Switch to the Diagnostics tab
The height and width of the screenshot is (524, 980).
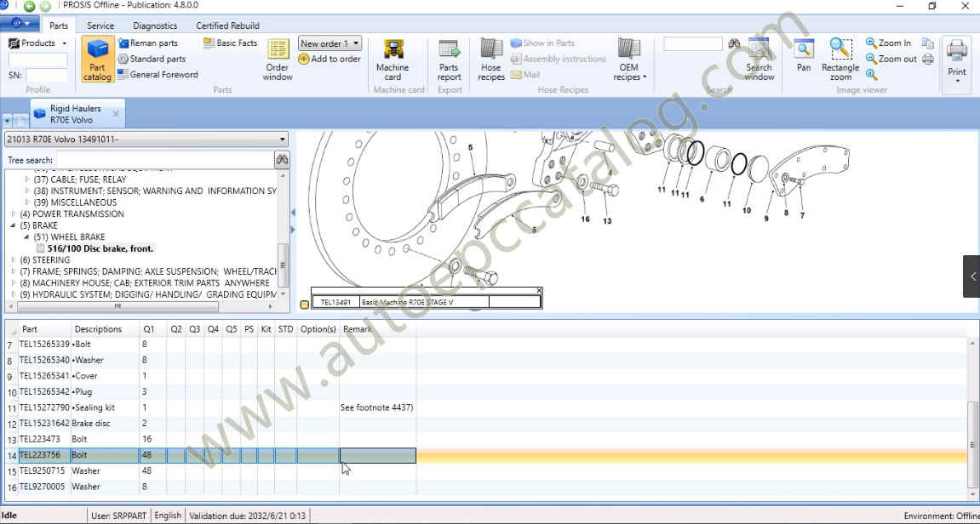point(155,26)
